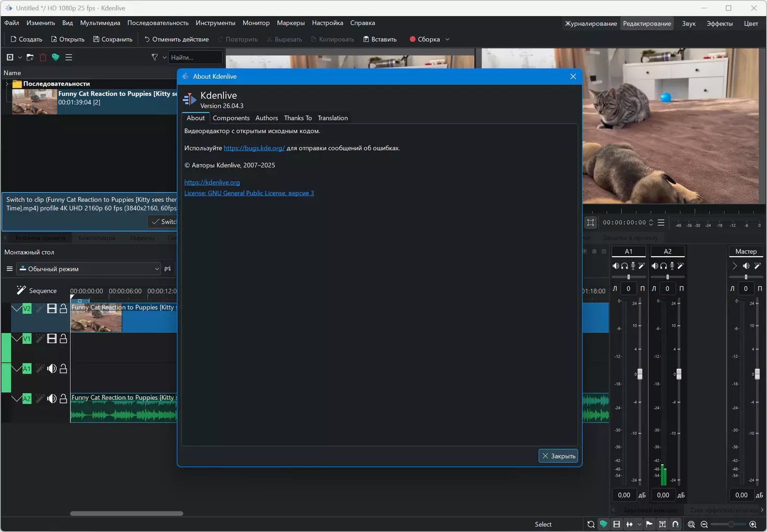This screenshot has width=767, height=532.
Task: Open the Сборка dropdown arrow
Action: point(447,39)
